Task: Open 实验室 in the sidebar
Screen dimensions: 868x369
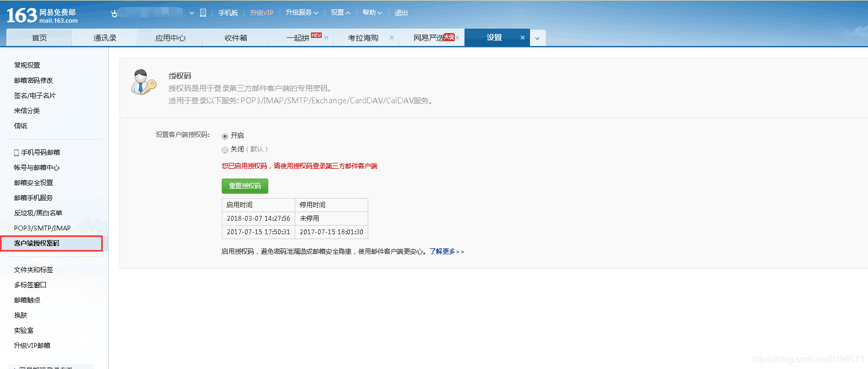Action: click(24, 331)
